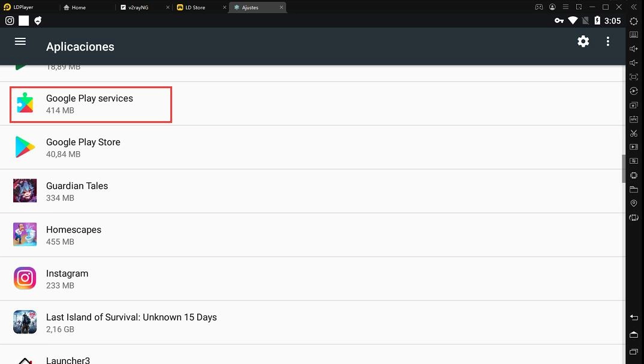
Task: Check the VPN key status icon
Action: click(559, 20)
